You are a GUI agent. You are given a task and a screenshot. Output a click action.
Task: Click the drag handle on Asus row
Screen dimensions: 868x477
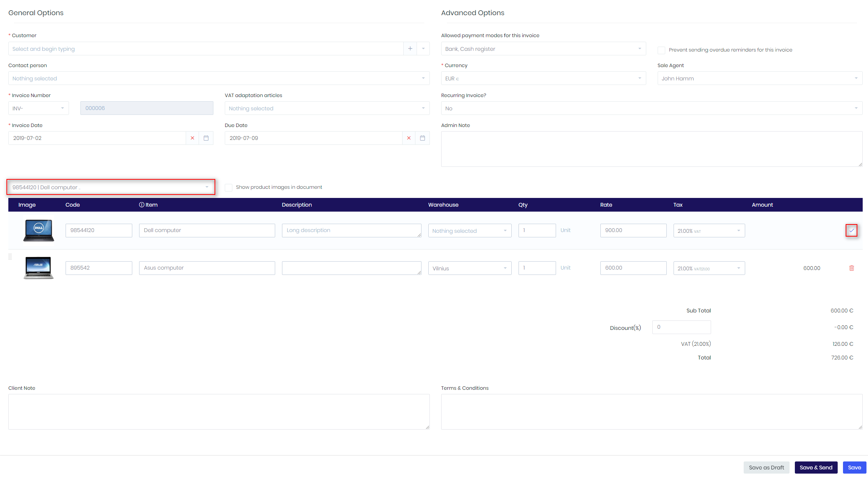[x=10, y=257]
